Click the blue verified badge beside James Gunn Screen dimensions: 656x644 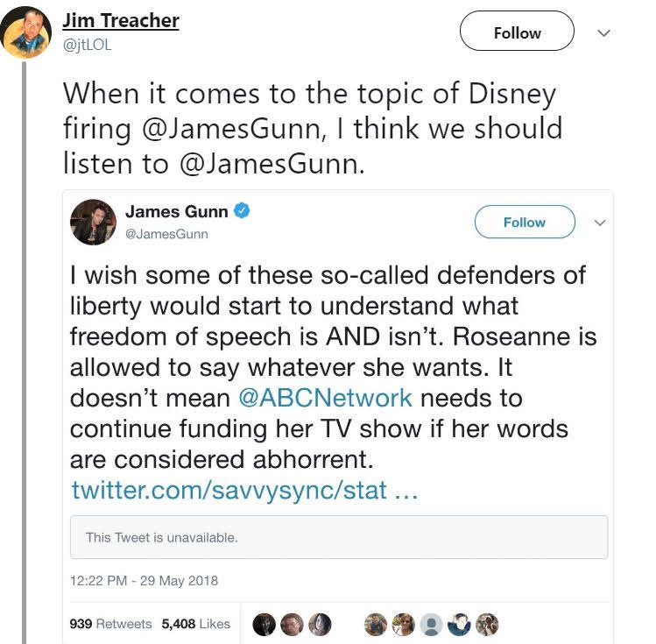click(242, 210)
